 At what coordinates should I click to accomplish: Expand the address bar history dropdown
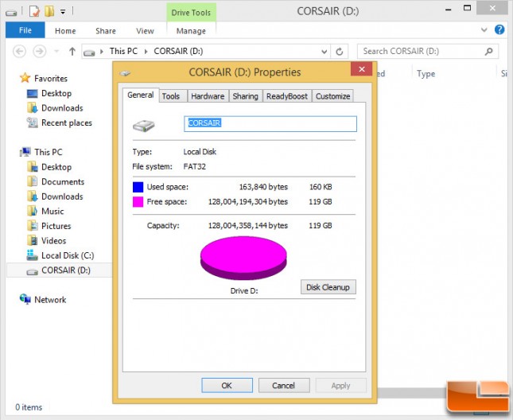coord(324,52)
